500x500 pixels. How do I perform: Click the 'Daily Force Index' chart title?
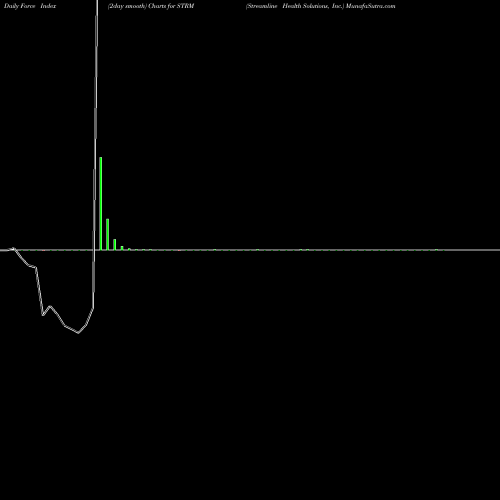point(30,6)
